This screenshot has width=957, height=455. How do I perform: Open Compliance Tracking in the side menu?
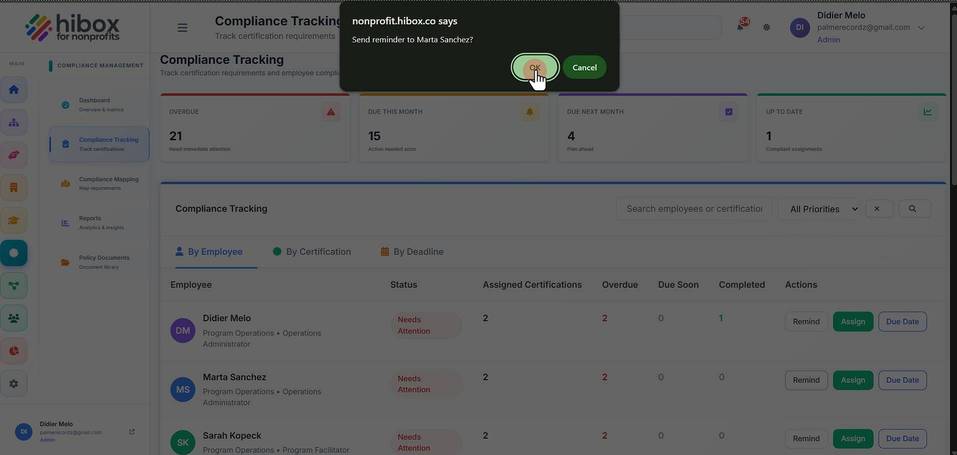pyautogui.click(x=99, y=144)
